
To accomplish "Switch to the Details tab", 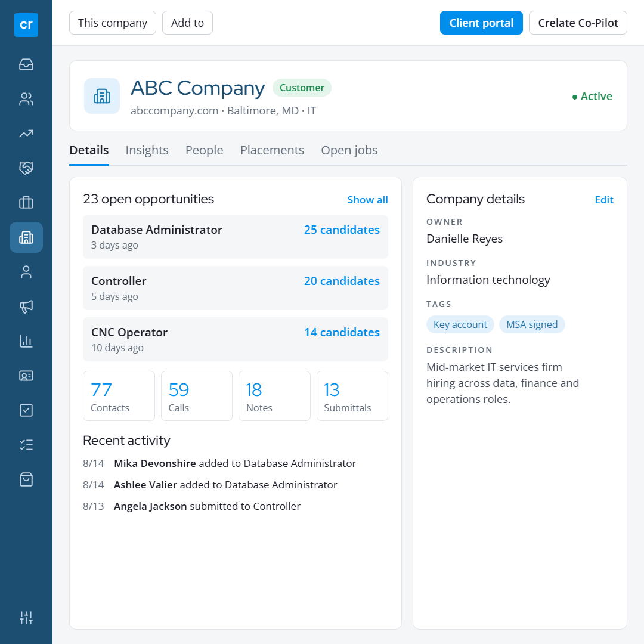I will 89,150.
